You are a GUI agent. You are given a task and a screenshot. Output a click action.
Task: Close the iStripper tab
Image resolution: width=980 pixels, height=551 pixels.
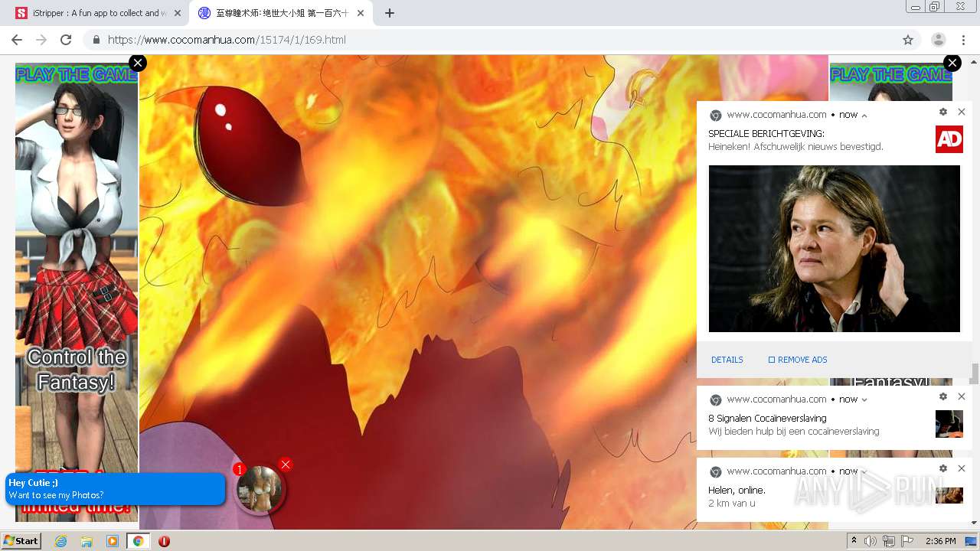177,13
